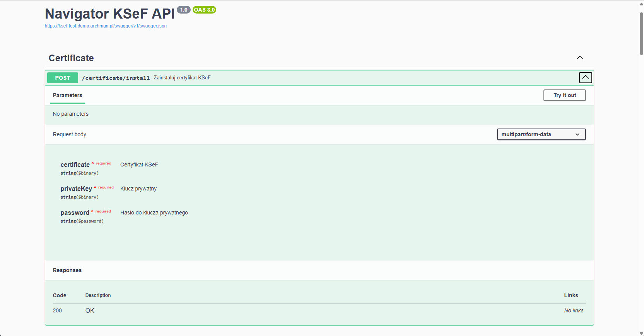Collapse the Certificate section chevron
This screenshot has height=336, width=644.
click(x=580, y=58)
